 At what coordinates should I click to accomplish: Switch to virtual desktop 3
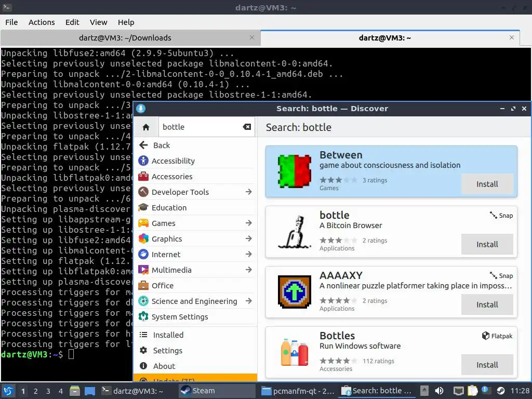48,391
